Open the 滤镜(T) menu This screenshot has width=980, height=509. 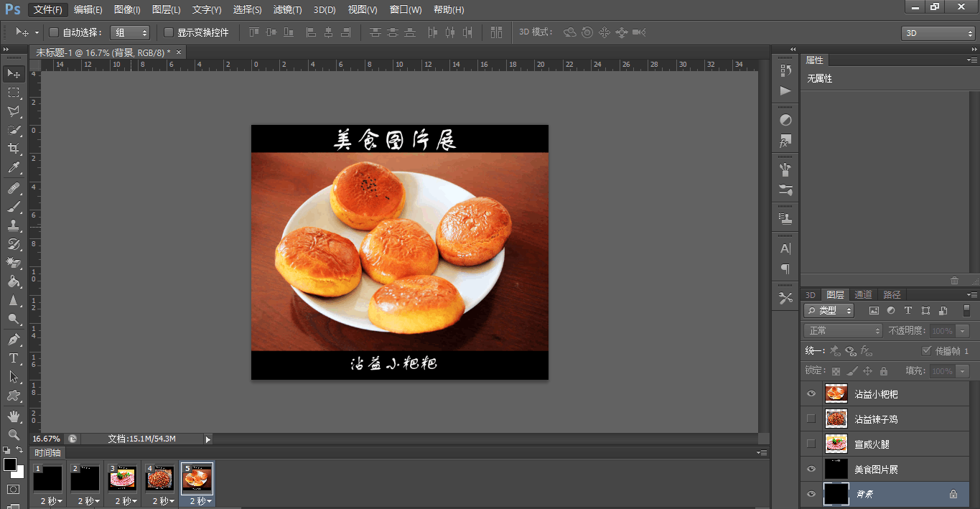click(286, 9)
